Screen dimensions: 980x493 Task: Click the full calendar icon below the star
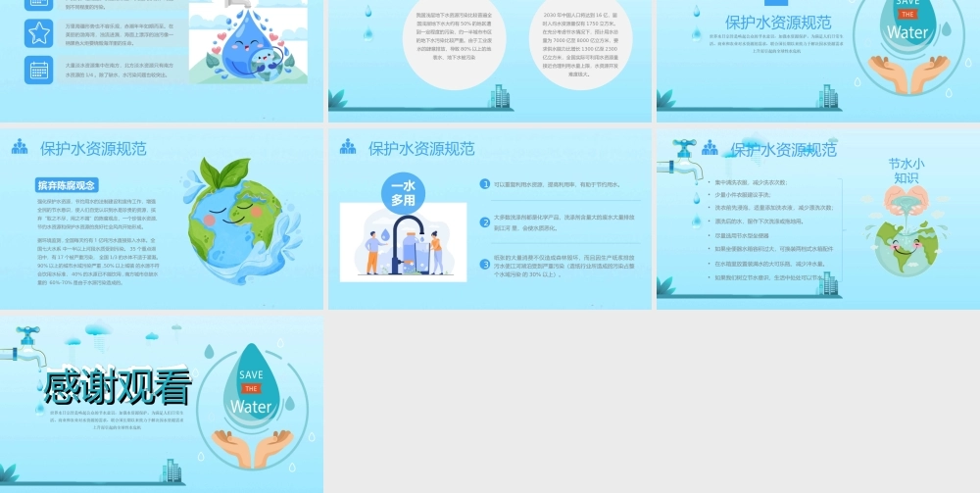pyautogui.click(x=39, y=70)
